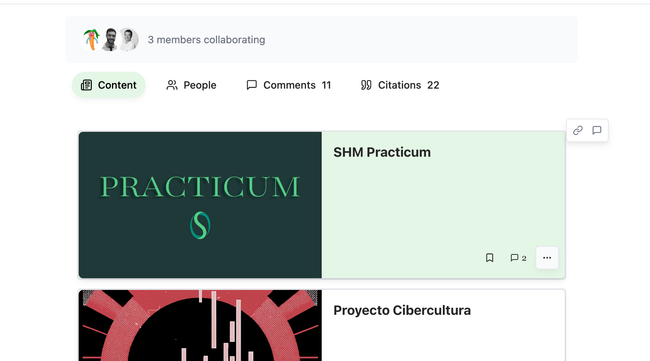
Task: Open the SHM Practicum title link
Action: (x=382, y=152)
